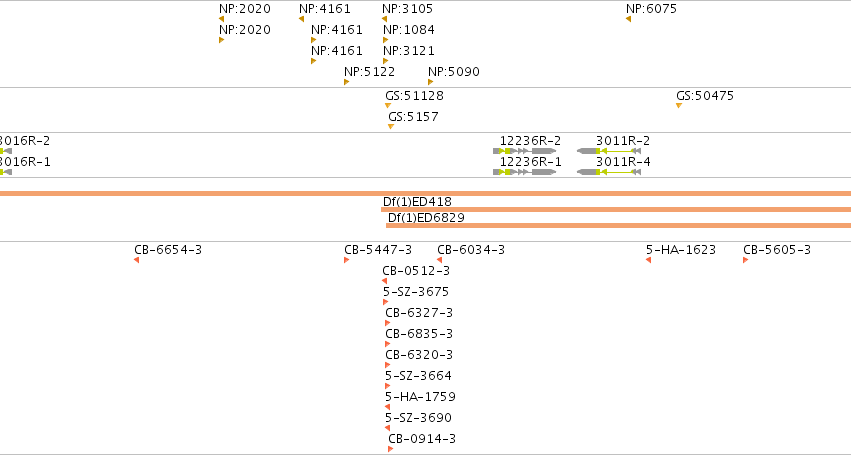This screenshot has height=455, width=851.
Task: Select the 5-SZ-3664 feature
Action: tap(388, 387)
